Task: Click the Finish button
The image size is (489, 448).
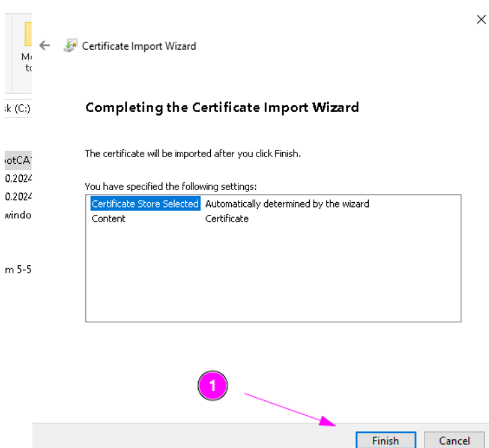Action: (x=385, y=441)
